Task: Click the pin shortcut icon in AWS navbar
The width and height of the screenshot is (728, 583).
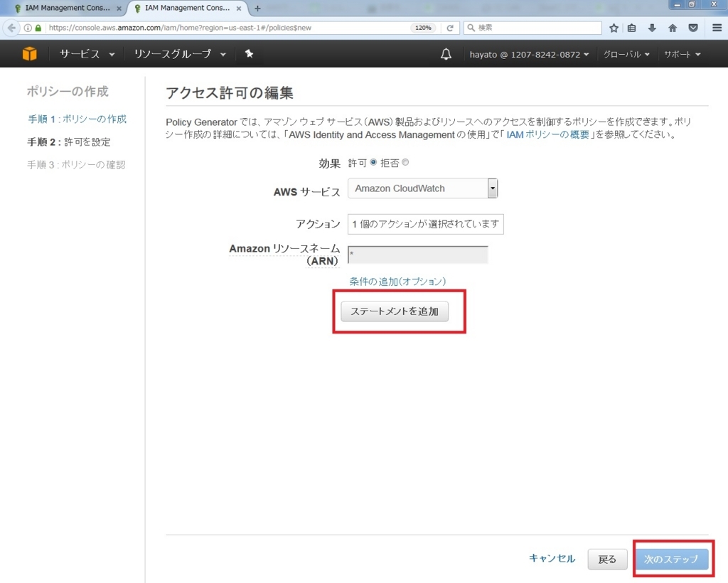Action: tap(250, 54)
